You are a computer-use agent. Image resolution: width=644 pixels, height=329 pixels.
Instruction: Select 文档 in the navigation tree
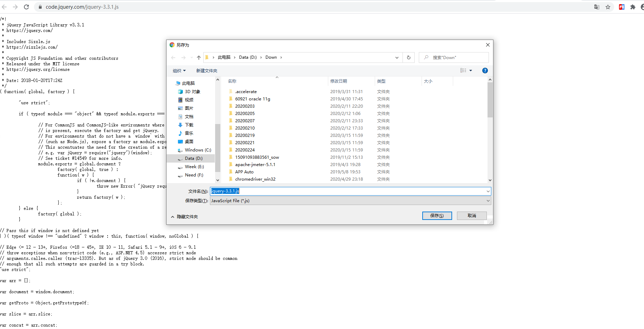click(189, 117)
